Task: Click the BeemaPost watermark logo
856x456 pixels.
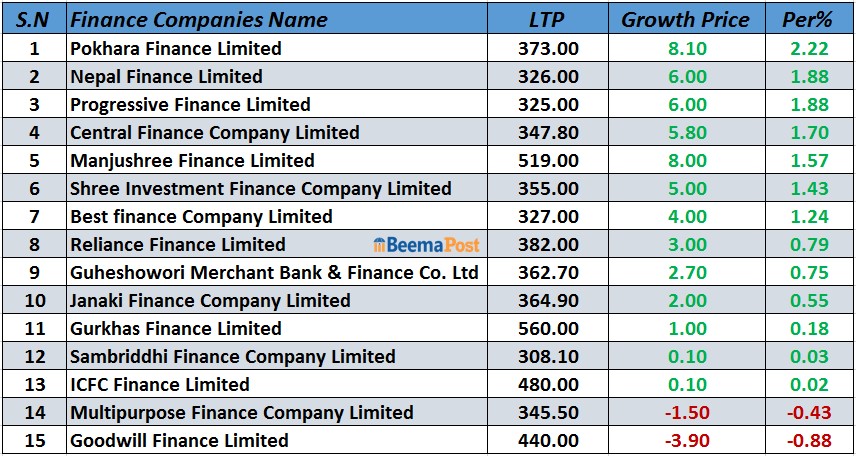Action: click(426, 245)
